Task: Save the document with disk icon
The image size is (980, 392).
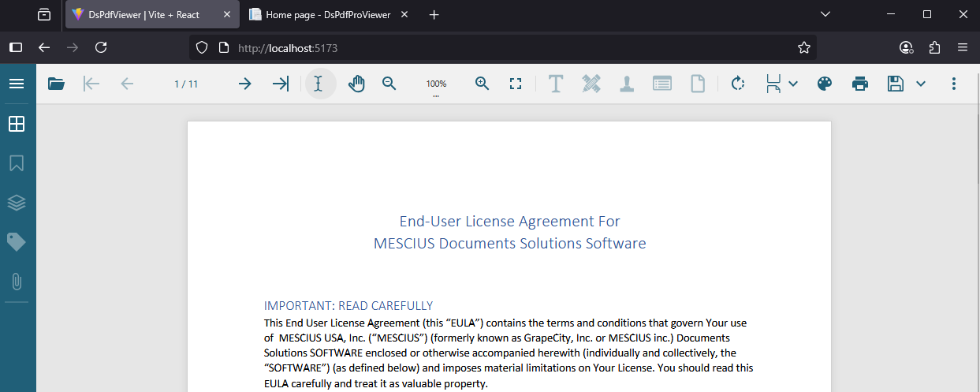Action: (896, 84)
